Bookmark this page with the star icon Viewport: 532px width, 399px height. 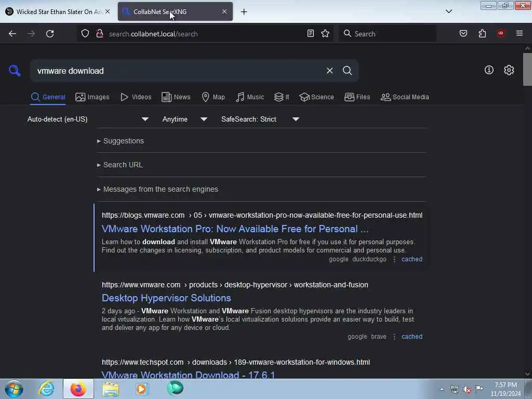click(x=325, y=33)
